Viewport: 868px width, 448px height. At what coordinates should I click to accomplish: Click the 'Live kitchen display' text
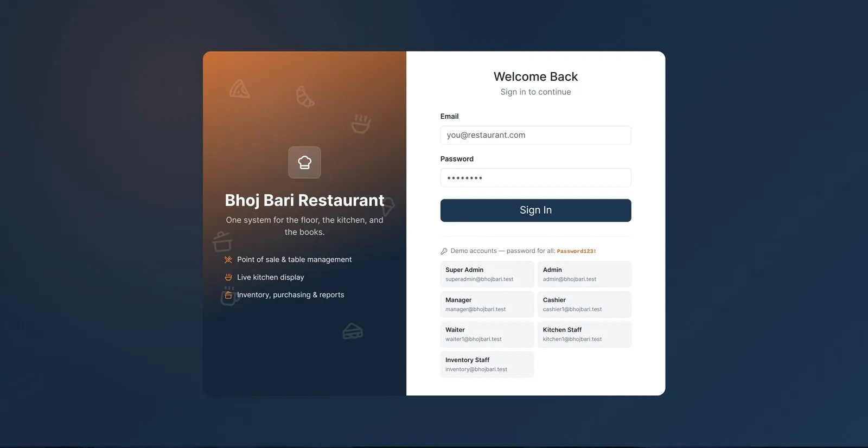pos(270,277)
